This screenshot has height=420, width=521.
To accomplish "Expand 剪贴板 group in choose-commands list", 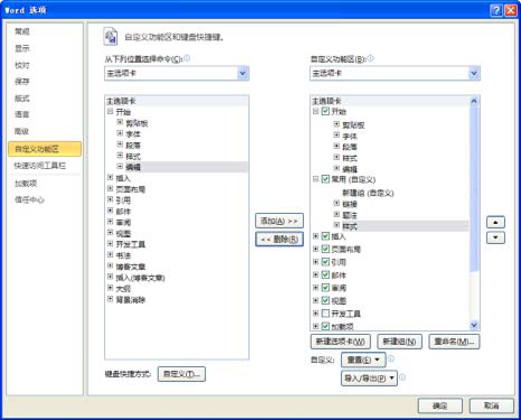I will coord(120,123).
